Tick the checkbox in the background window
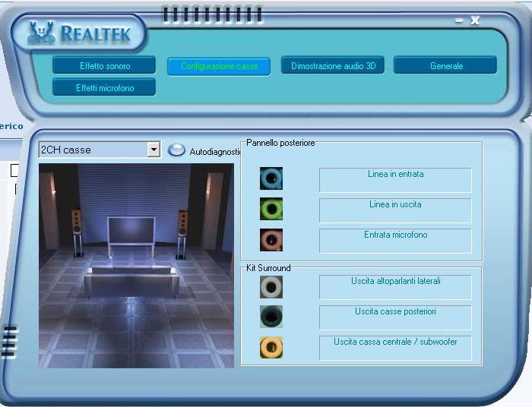The height and width of the screenshot is (407, 532). click(14, 170)
